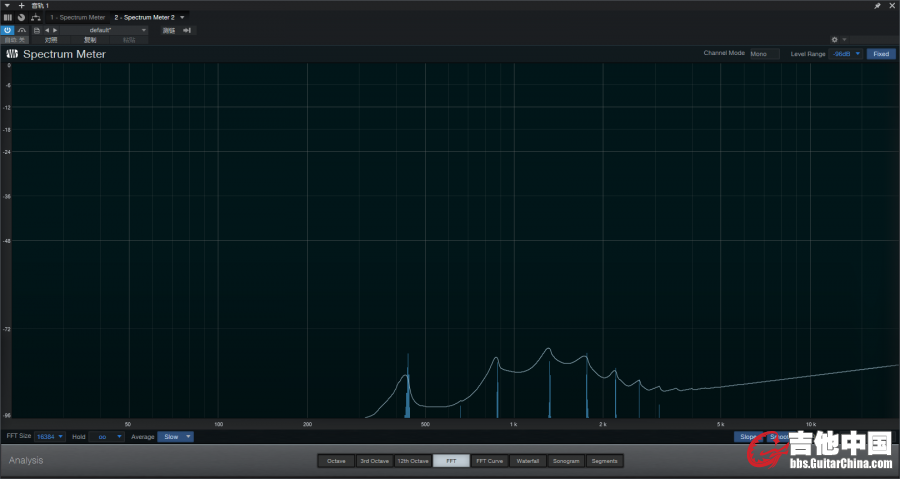Select the Sonogram analysis mode

[565, 461]
